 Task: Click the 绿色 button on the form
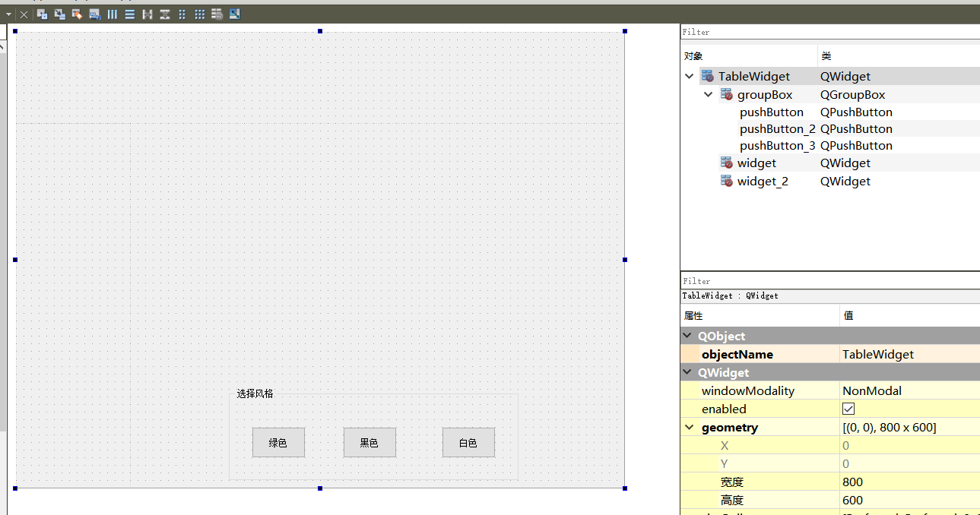[278, 443]
